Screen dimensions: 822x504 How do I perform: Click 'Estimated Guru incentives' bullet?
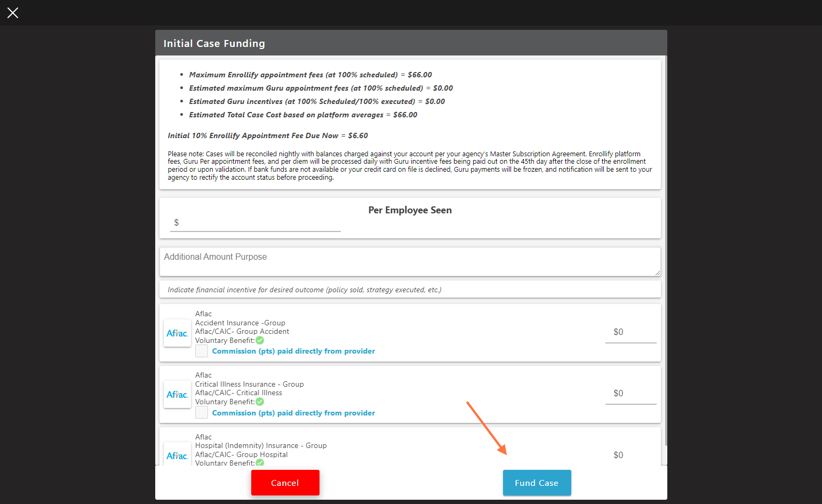coord(317,101)
